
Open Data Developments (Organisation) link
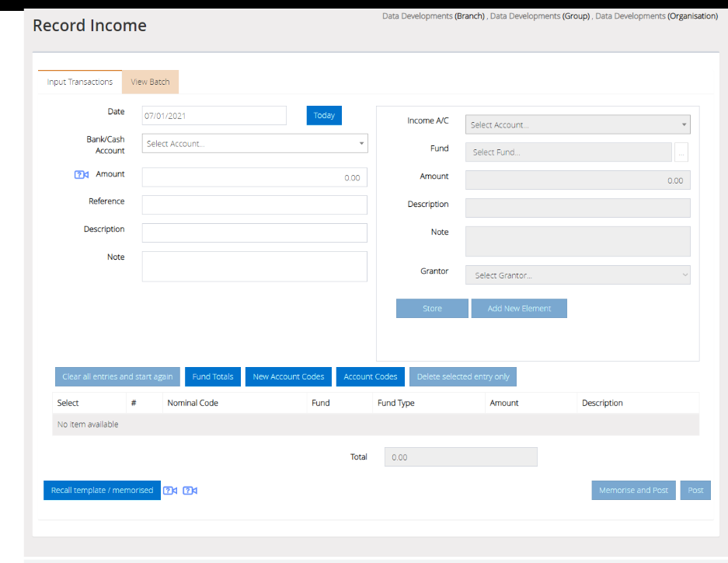coord(663,16)
